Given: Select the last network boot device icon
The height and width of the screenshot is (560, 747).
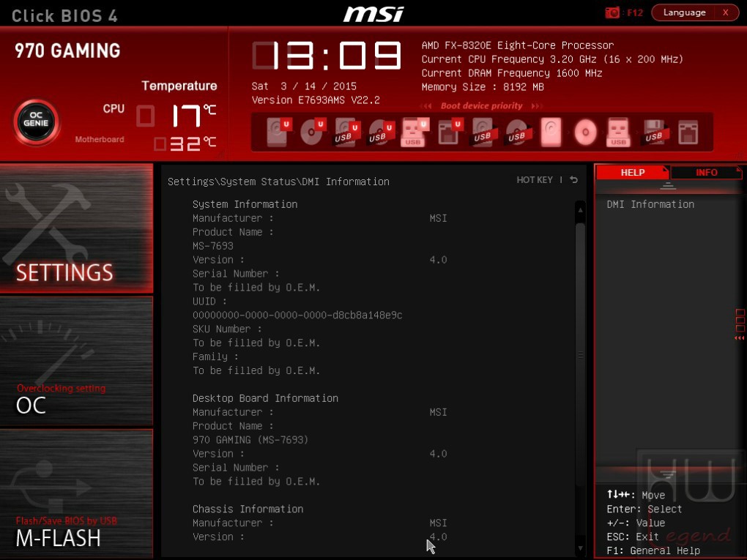Looking at the screenshot, I should (x=688, y=132).
